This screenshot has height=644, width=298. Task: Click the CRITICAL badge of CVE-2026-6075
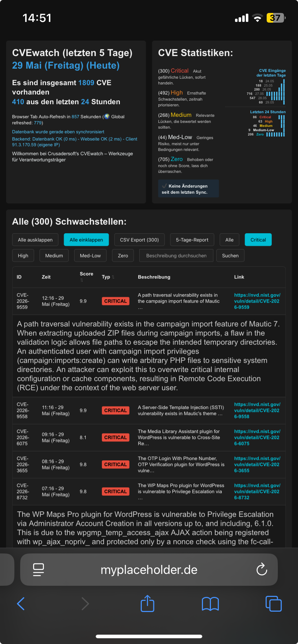click(116, 437)
